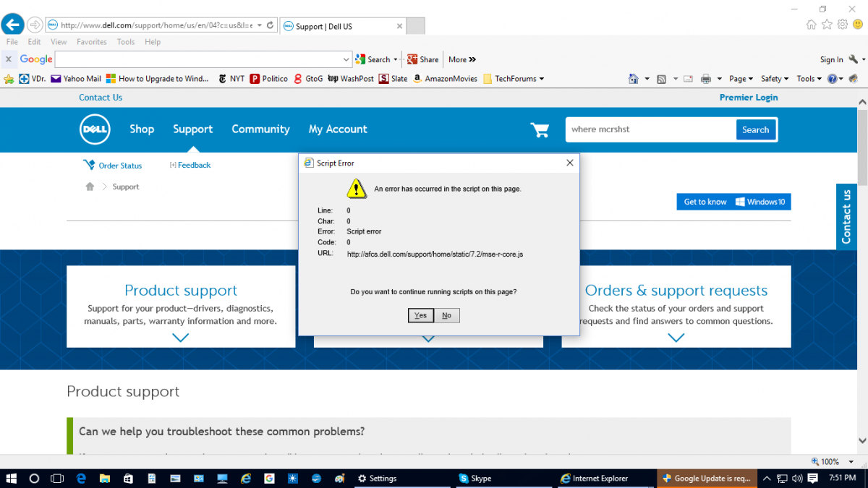Open the Order Status link
This screenshot has width=868, height=488.
pyautogui.click(x=113, y=166)
